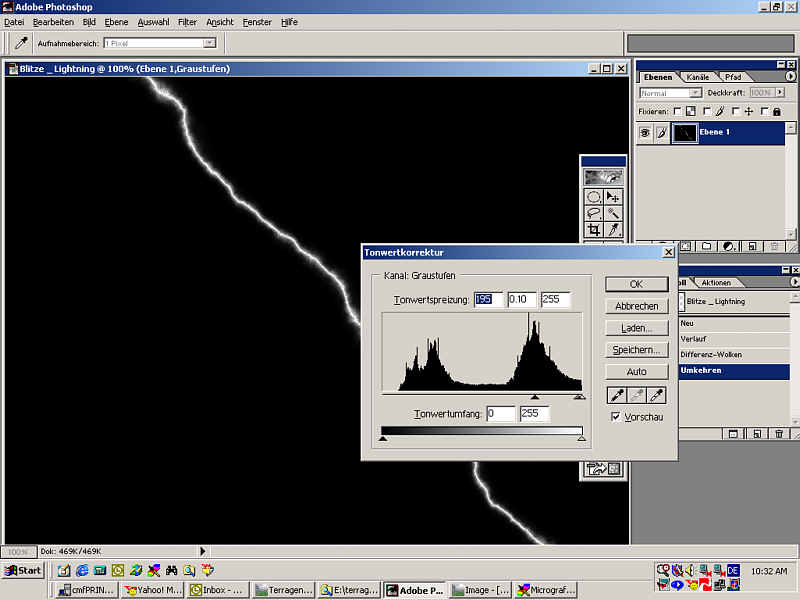Click the Auto button in levels dialog
The width and height of the screenshot is (800, 600).
[636, 372]
